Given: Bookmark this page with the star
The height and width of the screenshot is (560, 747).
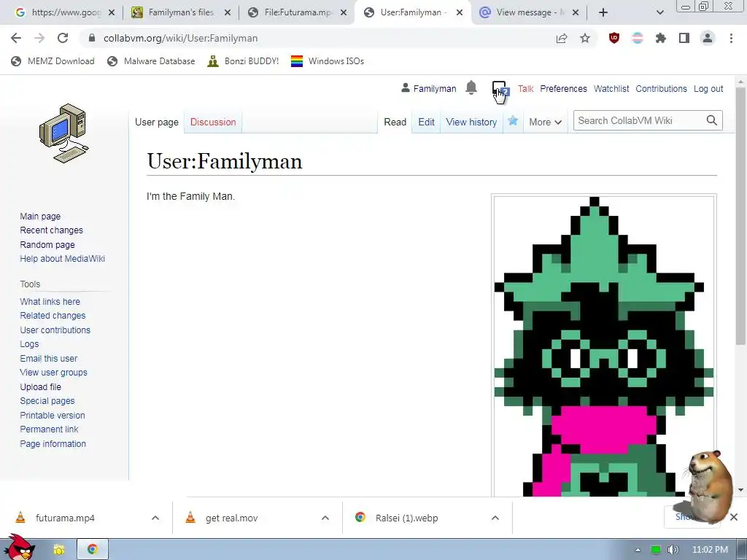Looking at the screenshot, I should 585,38.
